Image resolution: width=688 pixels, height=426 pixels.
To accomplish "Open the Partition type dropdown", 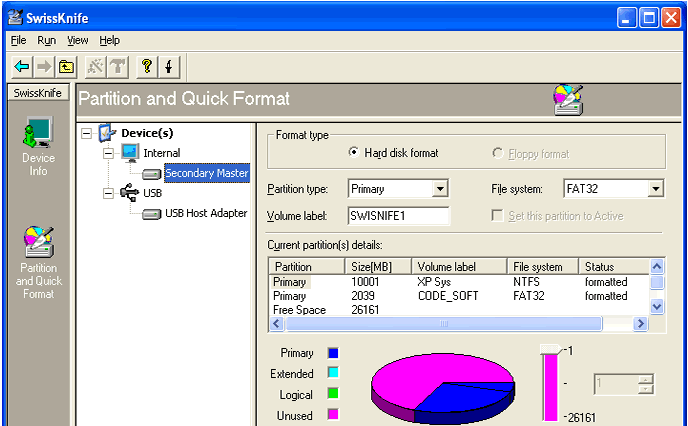I will point(440,189).
